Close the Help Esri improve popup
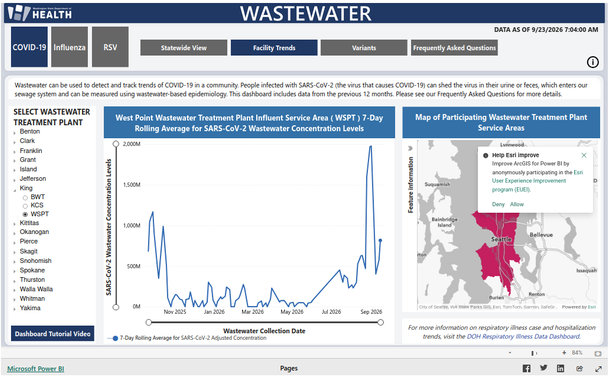 pyautogui.click(x=584, y=155)
